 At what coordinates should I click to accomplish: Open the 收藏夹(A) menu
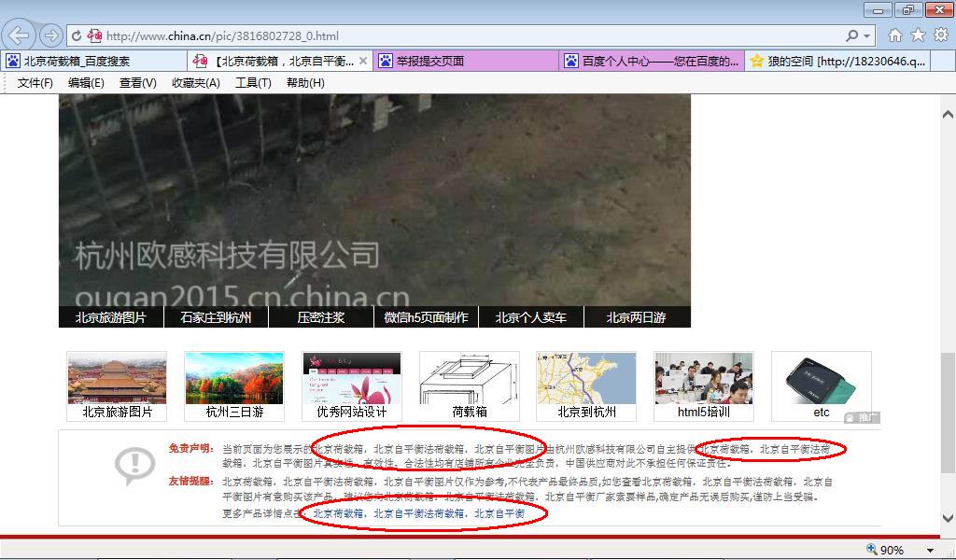coord(196,83)
